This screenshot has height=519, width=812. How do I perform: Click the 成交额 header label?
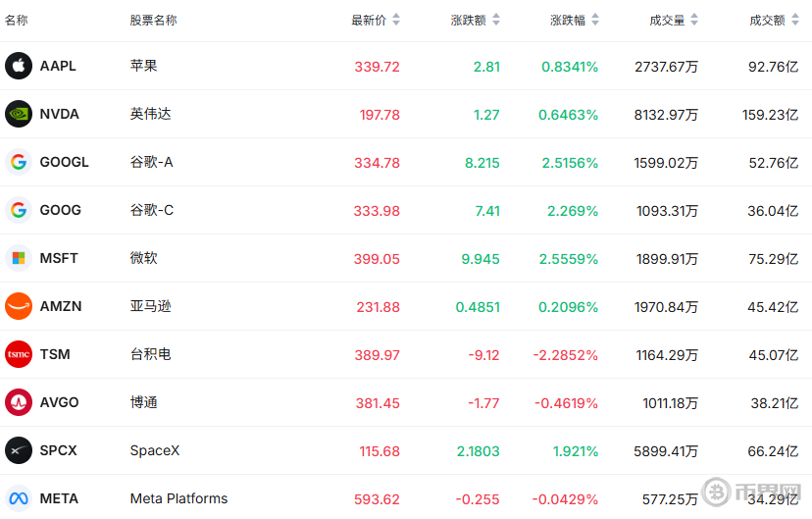[x=768, y=21]
